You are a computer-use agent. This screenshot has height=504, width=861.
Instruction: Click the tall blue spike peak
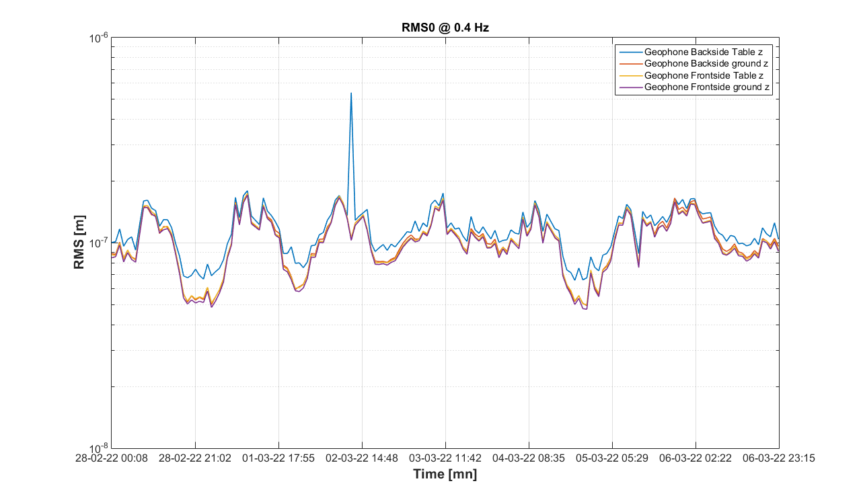tap(351, 94)
